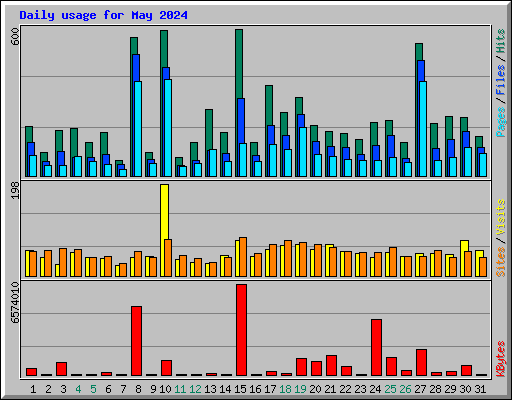Click the red KBytes bar for day 27
Image resolution: width=512 pixels, height=400 pixels.
(x=422, y=363)
